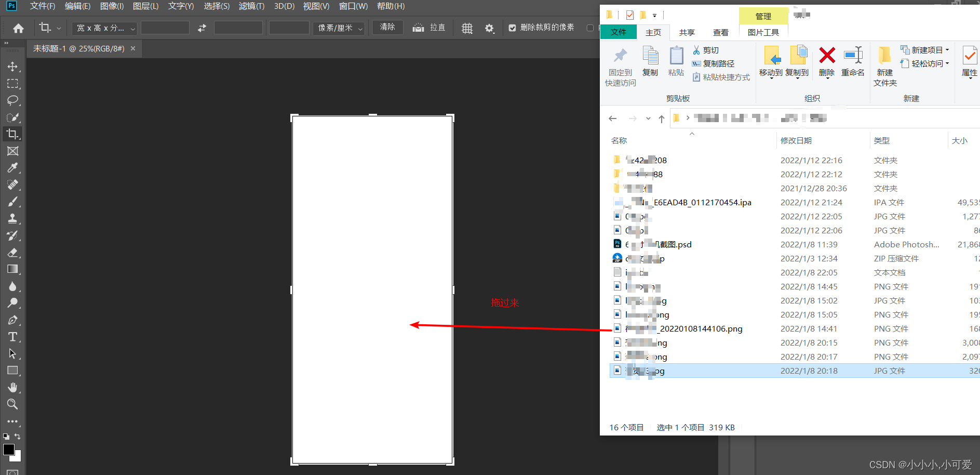Select the Hand tool
The height and width of the screenshot is (475, 980).
(12, 387)
